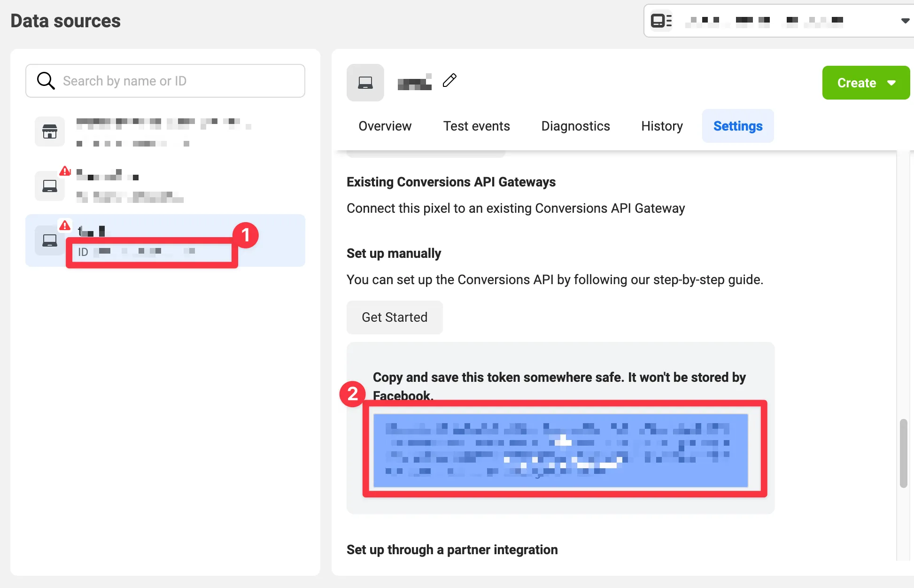Click the pencil edit name icon
The height and width of the screenshot is (588, 914).
tap(449, 80)
